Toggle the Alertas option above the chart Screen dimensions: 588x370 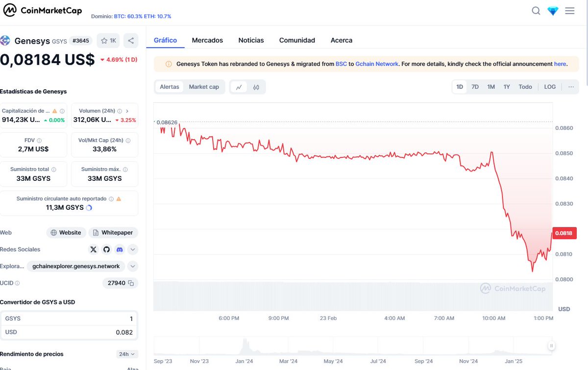pyautogui.click(x=169, y=86)
